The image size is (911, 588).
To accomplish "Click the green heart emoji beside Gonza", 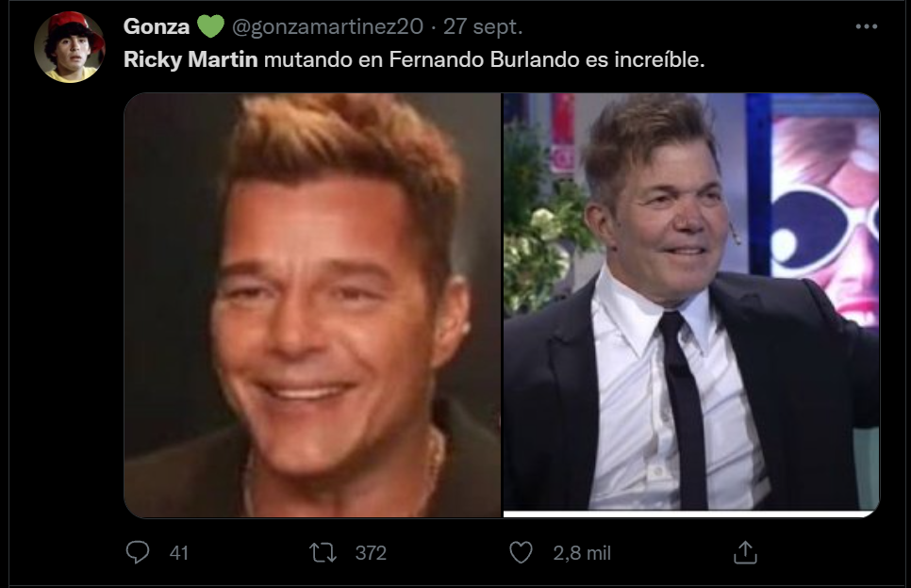I will 210,26.
